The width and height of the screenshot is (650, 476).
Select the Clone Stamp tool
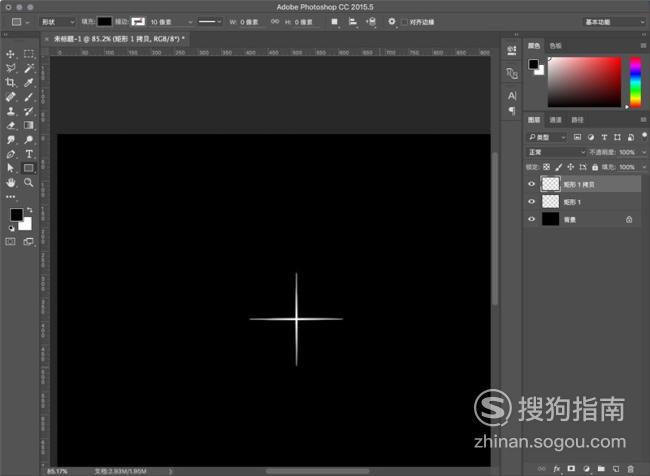point(10,111)
